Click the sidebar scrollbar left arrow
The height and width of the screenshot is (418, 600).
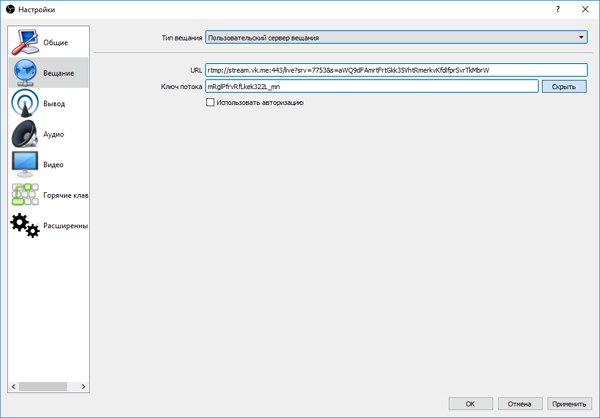point(13,386)
